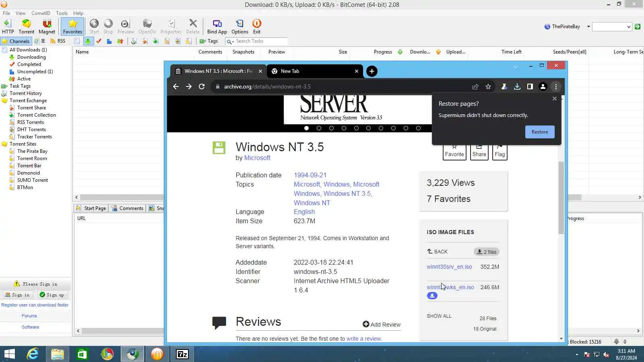Open the new tab plus button

click(372, 71)
